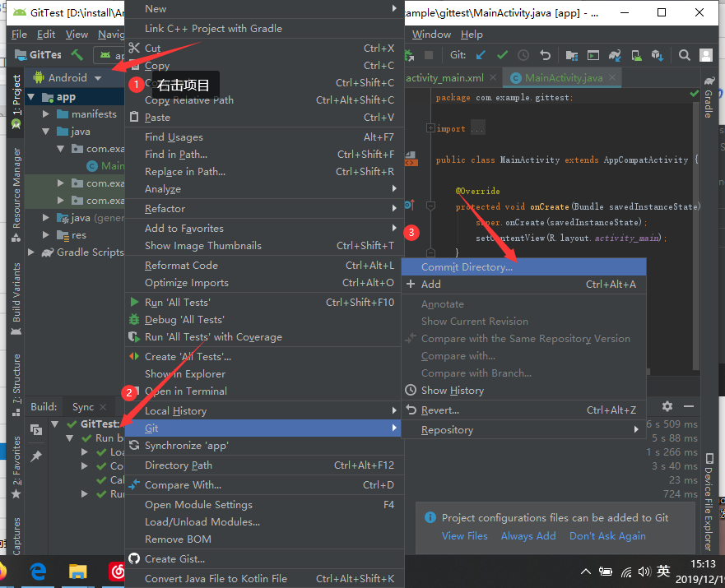Open Git history clock icon in toolbar
725x588 pixels.
(523, 55)
